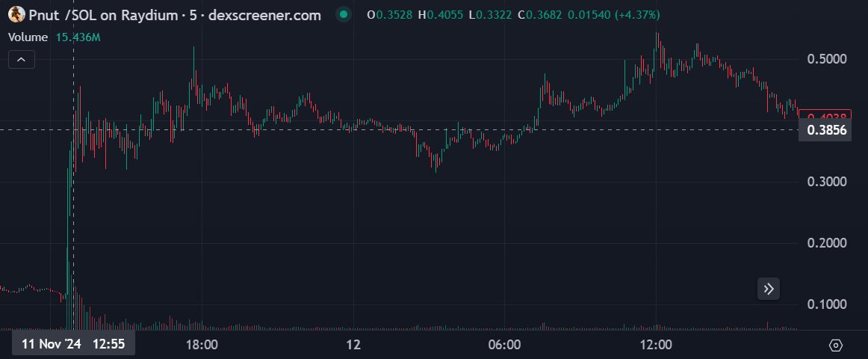
Task: Click the 0.5000 price axis label
Action: point(826,59)
